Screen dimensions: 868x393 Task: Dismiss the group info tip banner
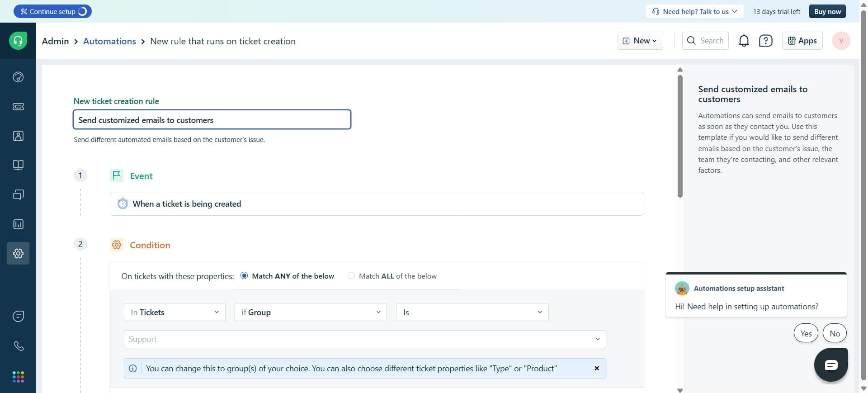point(597,369)
